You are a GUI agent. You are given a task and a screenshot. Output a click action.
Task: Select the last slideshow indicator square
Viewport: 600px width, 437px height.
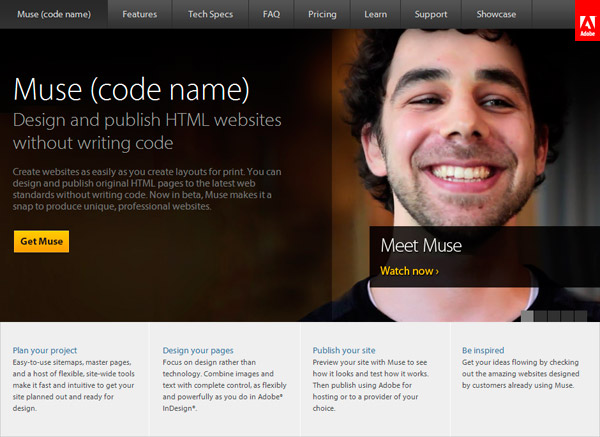click(580, 315)
